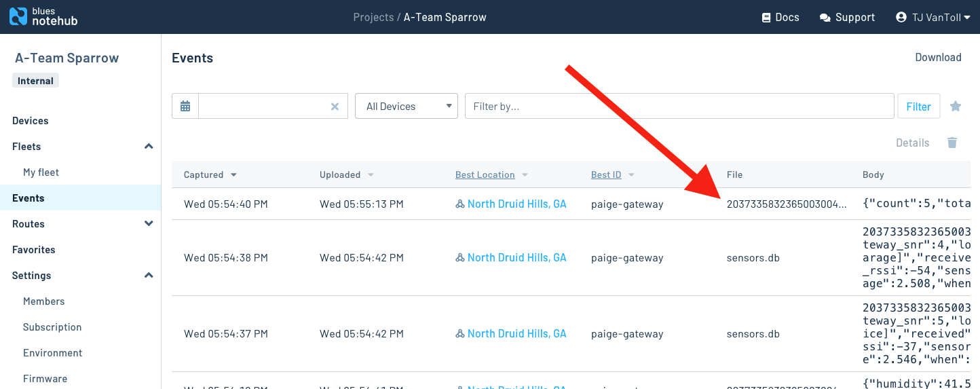Go to Projects breadcrumb

373,17
